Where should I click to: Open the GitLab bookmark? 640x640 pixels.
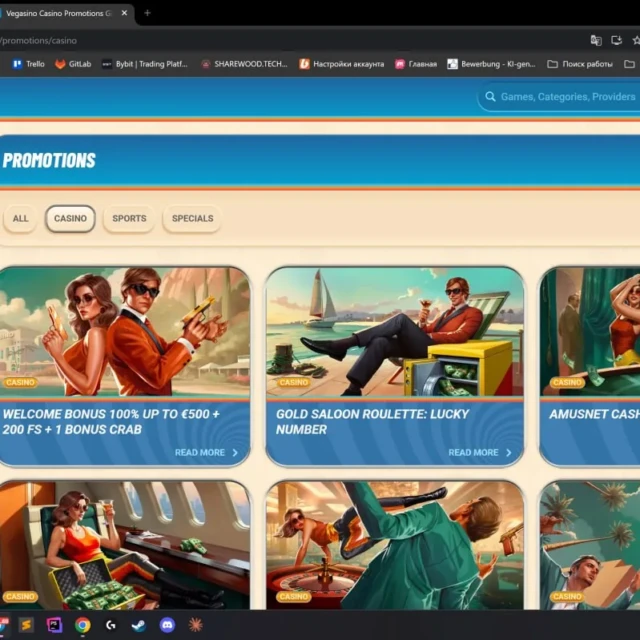pos(73,64)
